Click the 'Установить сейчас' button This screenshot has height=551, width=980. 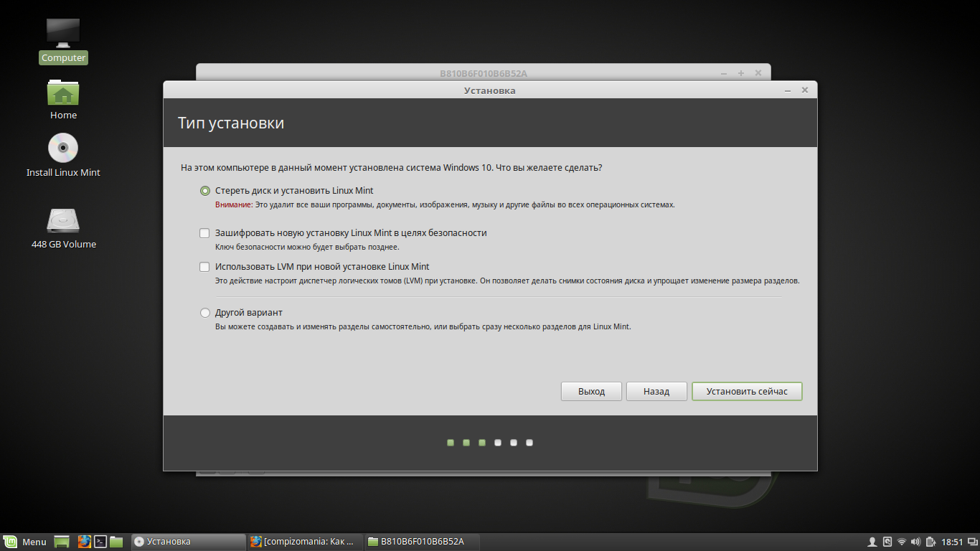point(747,392)
